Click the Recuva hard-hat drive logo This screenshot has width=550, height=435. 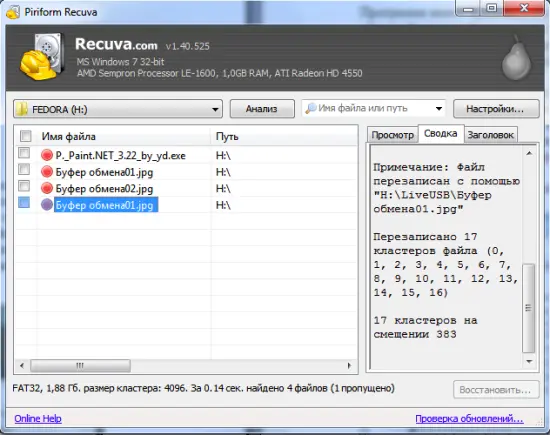click(x=43, y=56)
